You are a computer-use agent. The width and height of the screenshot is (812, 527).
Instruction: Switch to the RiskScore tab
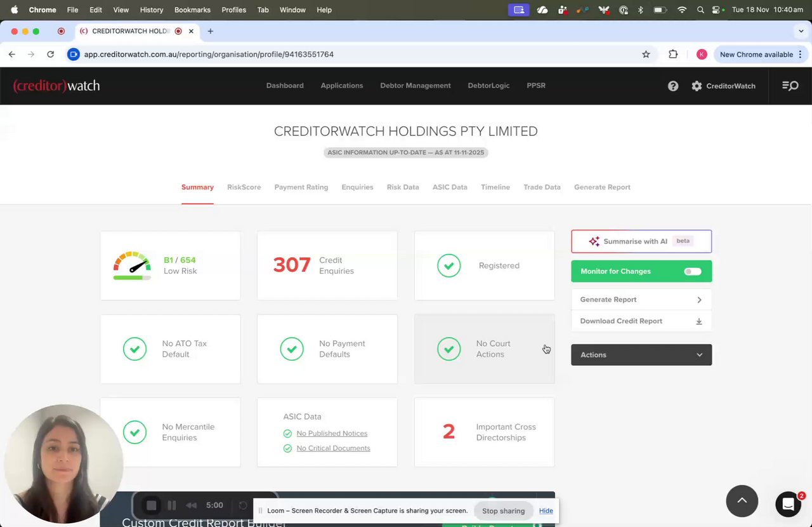pos(244,187)
